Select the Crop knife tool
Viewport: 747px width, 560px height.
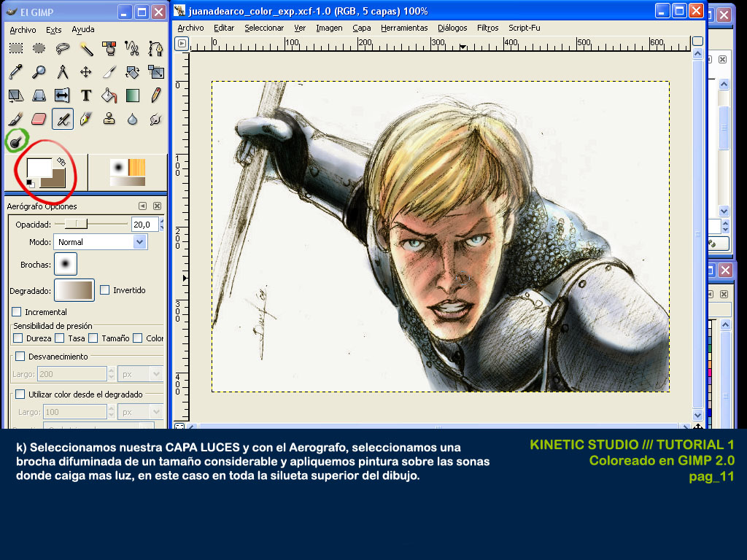tap(109, 72)
